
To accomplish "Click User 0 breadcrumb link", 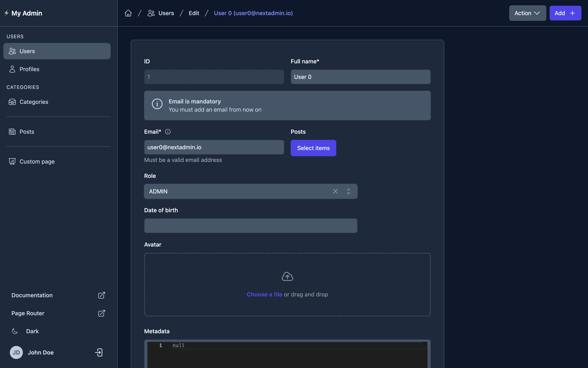I will click(x=253, y=13).
